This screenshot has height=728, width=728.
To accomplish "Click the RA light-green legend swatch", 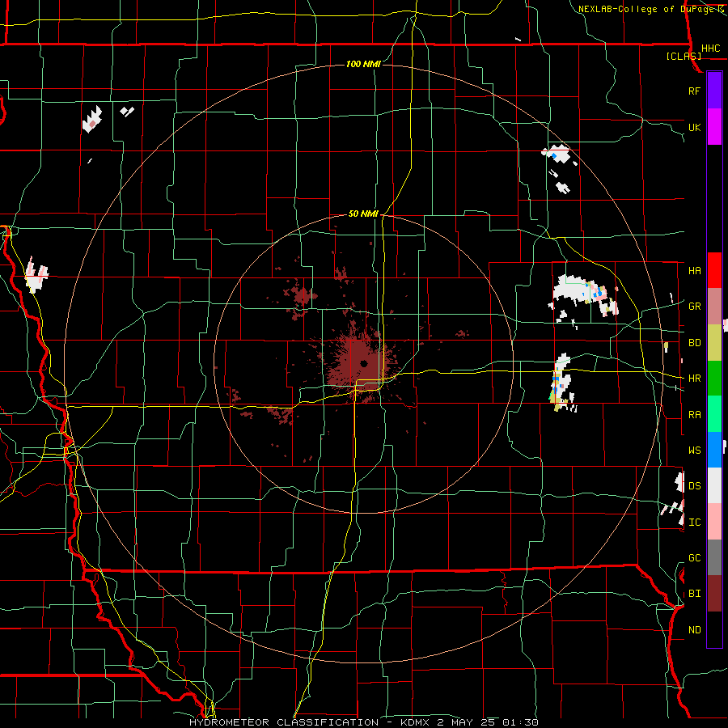I will pos(714,414).
